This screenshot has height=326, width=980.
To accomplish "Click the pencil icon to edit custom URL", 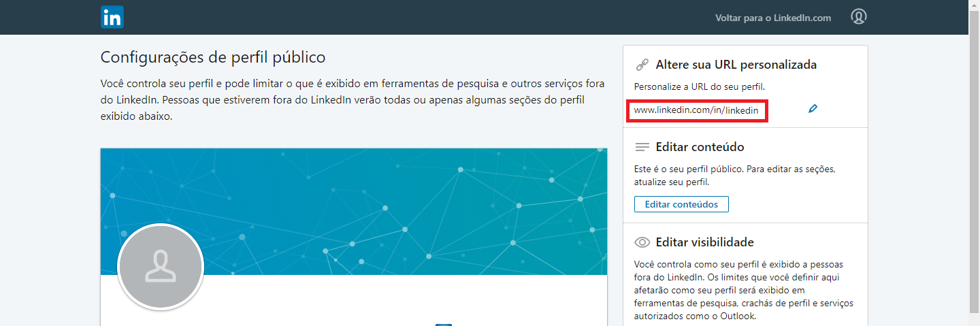I will [813, 109].
